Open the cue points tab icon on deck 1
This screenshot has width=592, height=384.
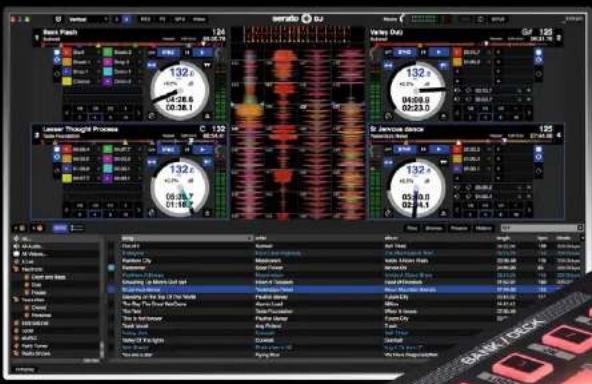[57, 52]
